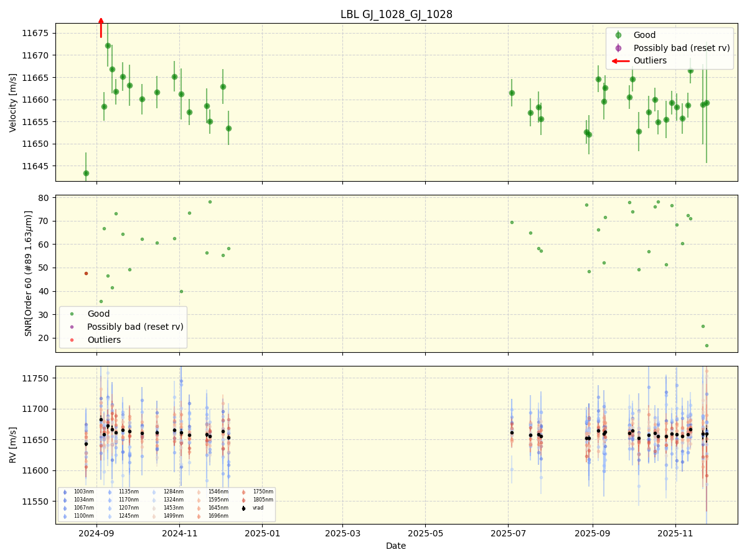
Task: Click the 2025-07 date tick label
Action: point(509,533)
